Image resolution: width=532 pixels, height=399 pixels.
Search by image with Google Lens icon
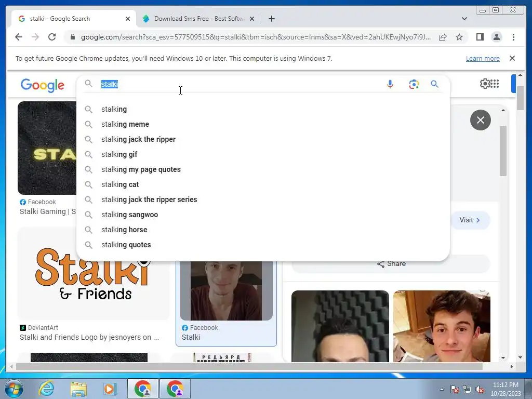point(414,84)
